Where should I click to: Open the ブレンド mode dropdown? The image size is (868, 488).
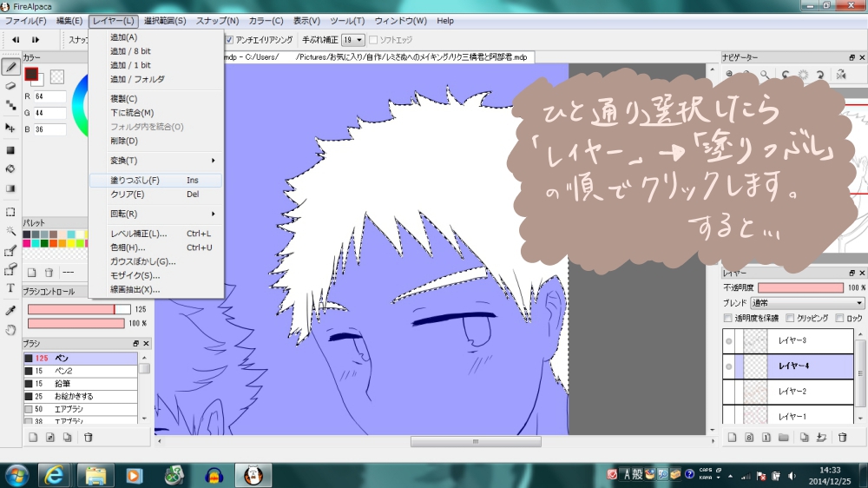[x=806, y=303]
